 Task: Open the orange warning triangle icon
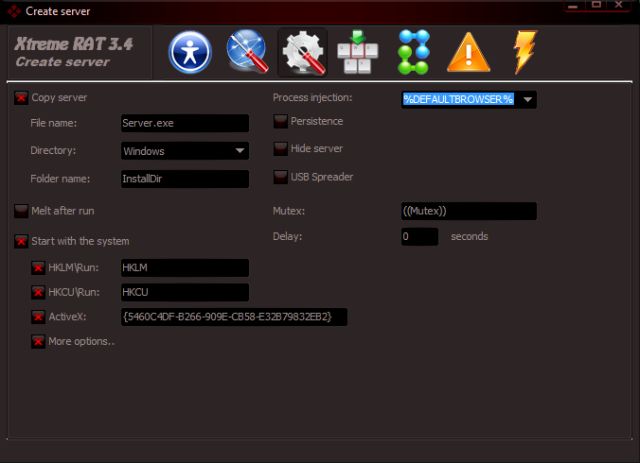469,53
